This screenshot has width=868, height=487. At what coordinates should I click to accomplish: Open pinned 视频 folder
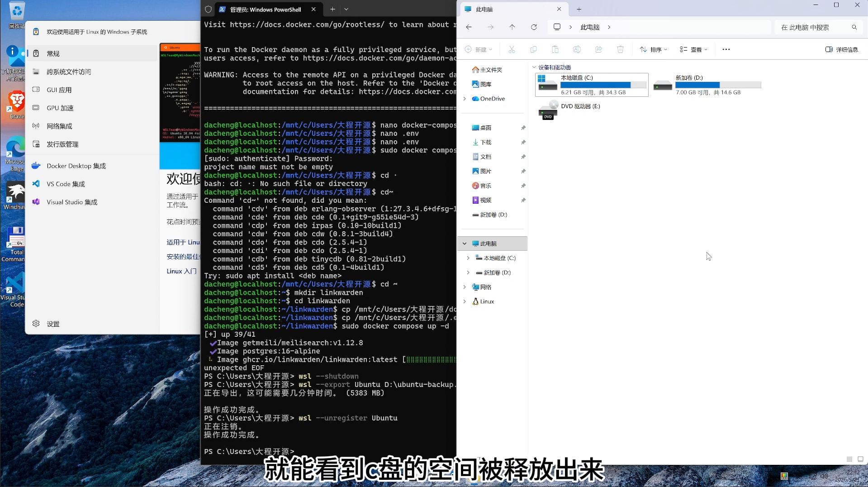[x=481, y=200]
